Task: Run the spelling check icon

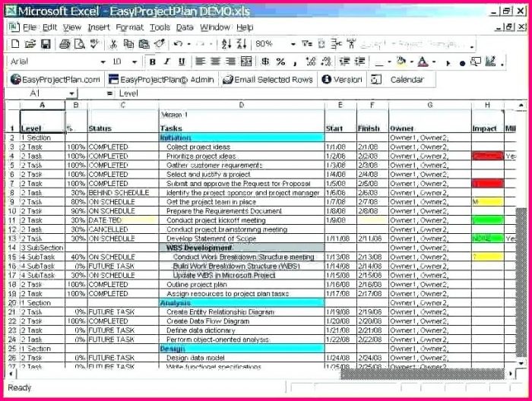Action: [94, 44]
